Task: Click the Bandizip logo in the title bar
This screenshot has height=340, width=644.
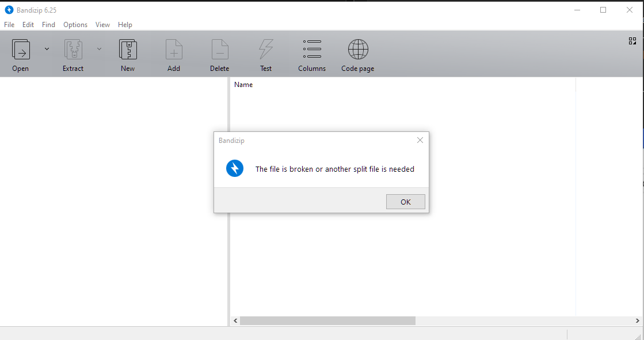Action: click(x=9, y=10)
